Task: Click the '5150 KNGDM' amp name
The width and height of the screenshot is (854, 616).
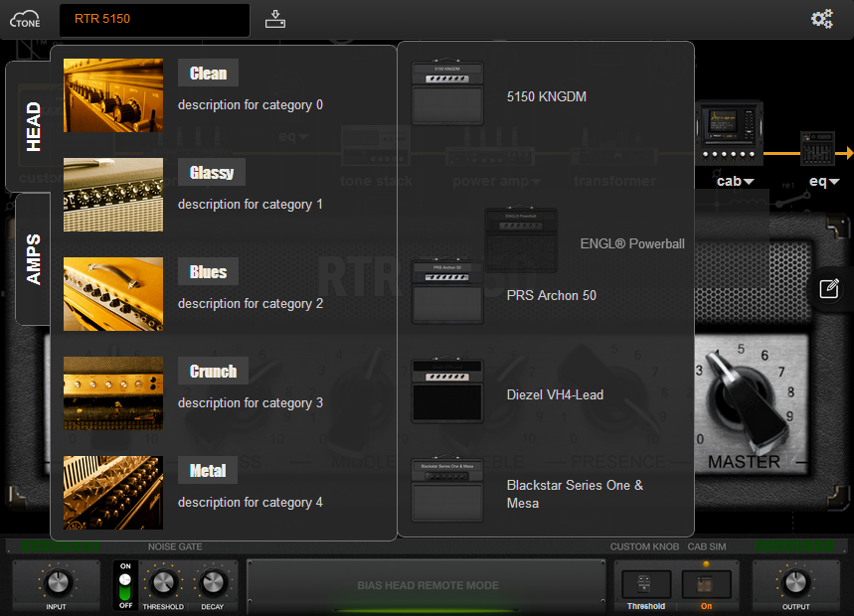Action: point(546,96)
